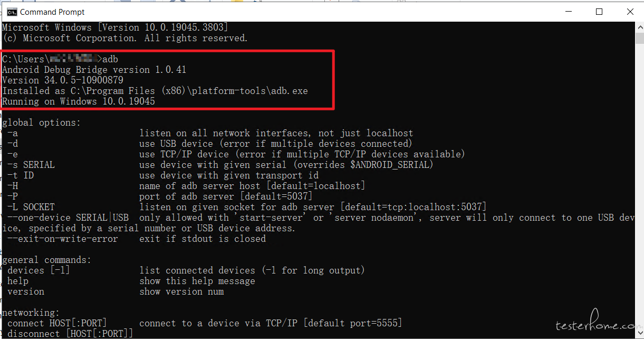Image resolution: width=644 pixels, height=339 pixels.
Task: Click the "disconnect [HOST[:PORT]]" command text
Action: click(x=70, y=334)
